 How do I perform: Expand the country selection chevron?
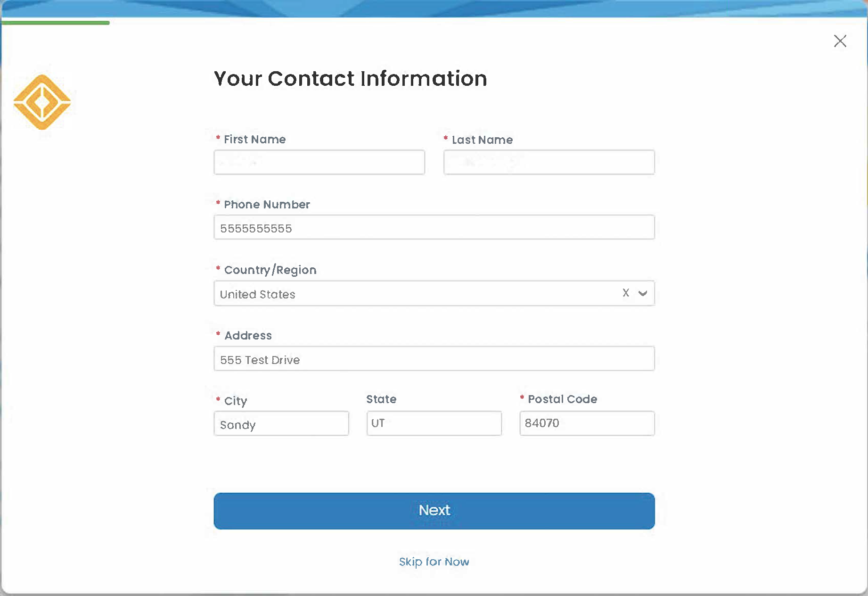[642, 293]
